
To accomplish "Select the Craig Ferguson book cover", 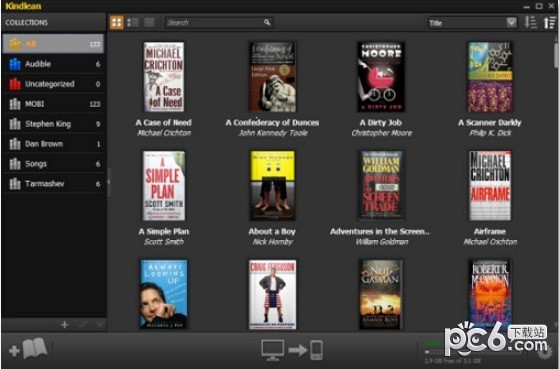I will tap(272, 294).
